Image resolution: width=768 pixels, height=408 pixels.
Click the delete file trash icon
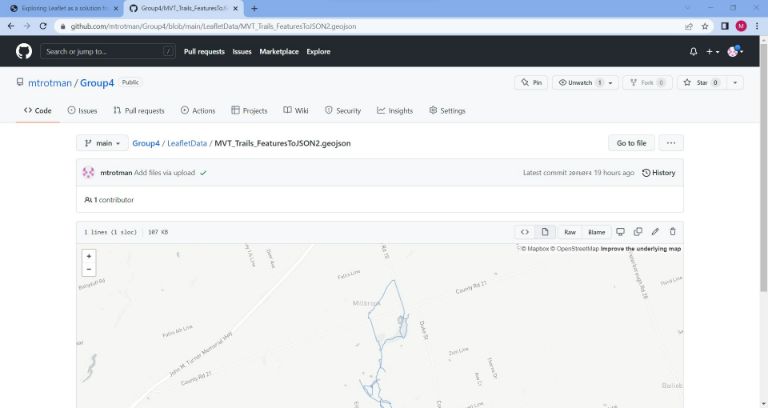click(672, 232)
